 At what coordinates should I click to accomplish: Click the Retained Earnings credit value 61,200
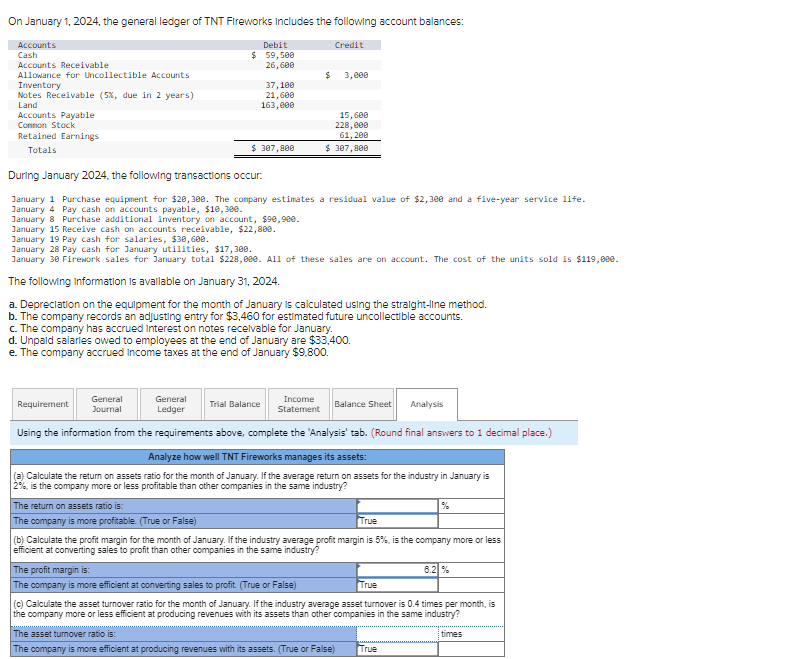click(354, 135)
